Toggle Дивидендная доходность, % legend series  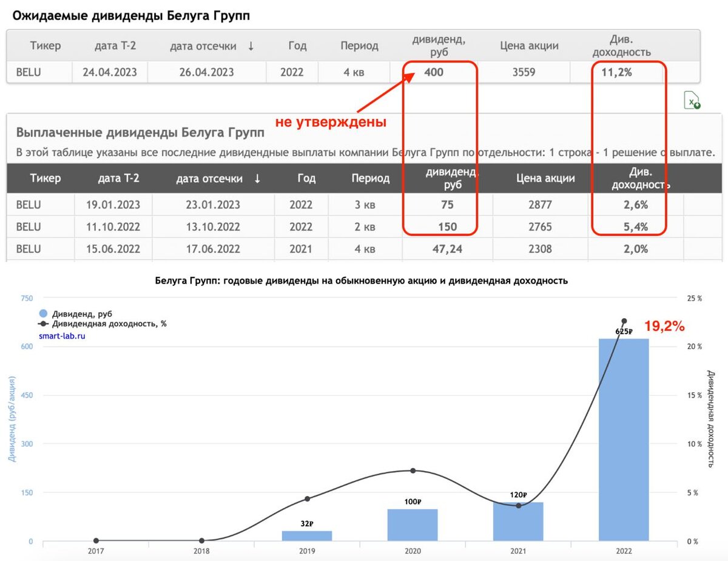click(102, 324)
